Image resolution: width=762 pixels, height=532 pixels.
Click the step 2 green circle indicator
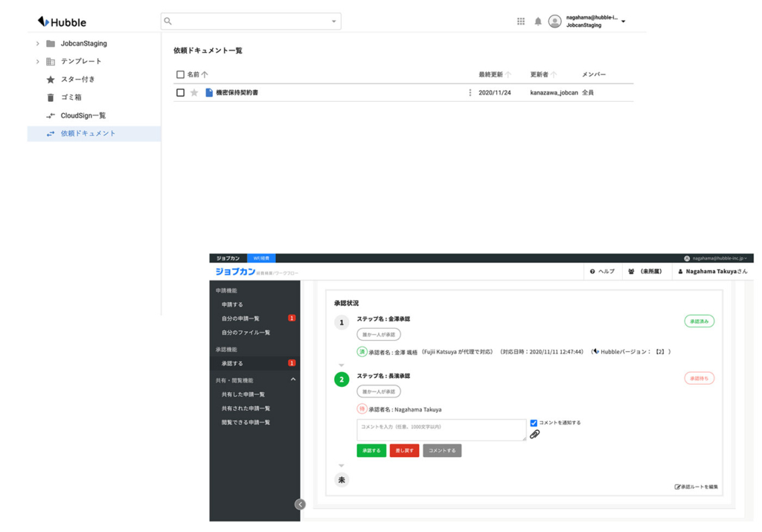342,379
